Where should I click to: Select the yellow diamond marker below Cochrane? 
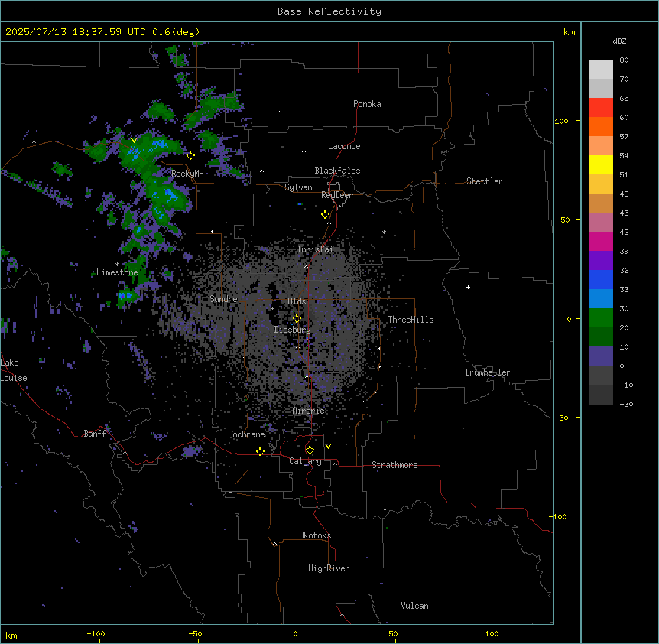click(x=260, y=451)
